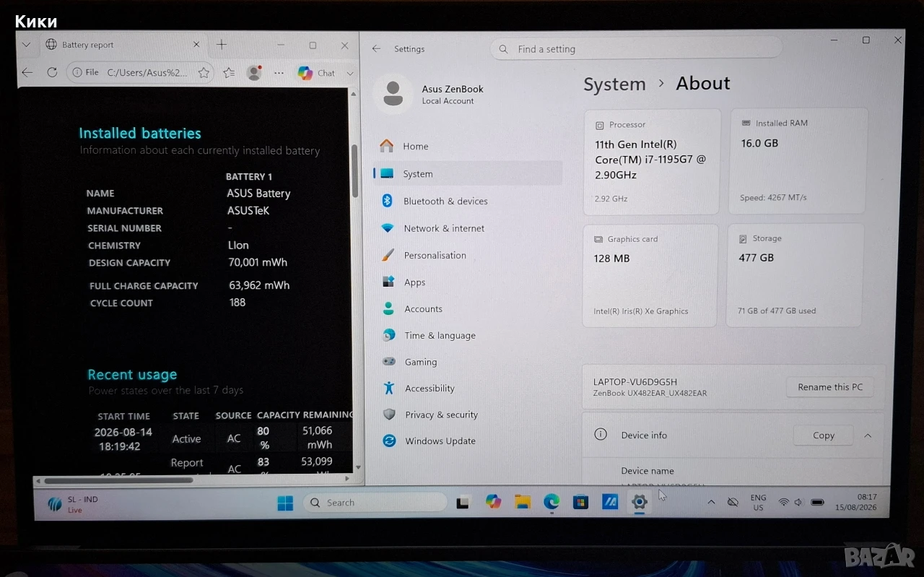The width and height of the screenshot is (924, 577).
Task: Click the 70,001 mWh design capacity value
Action: (258, 262)
